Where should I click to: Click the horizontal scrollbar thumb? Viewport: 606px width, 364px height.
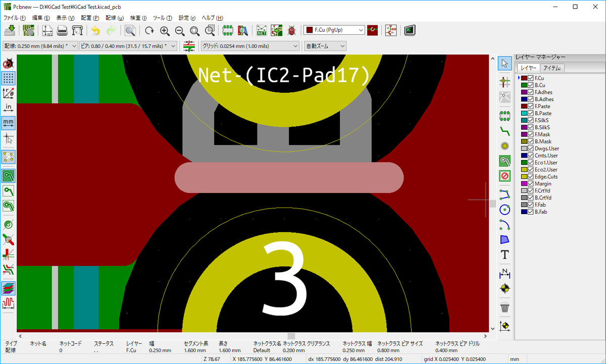point(291,336)
